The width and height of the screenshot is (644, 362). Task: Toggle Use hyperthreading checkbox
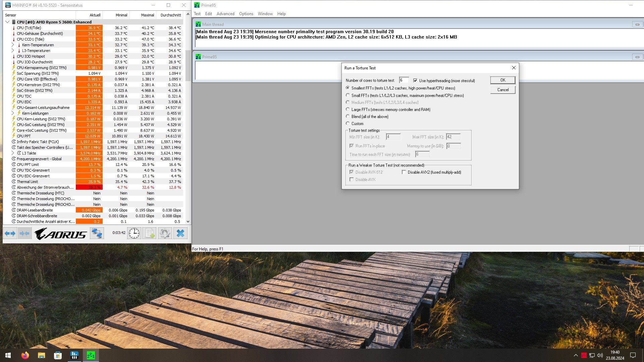coord(415,81)
